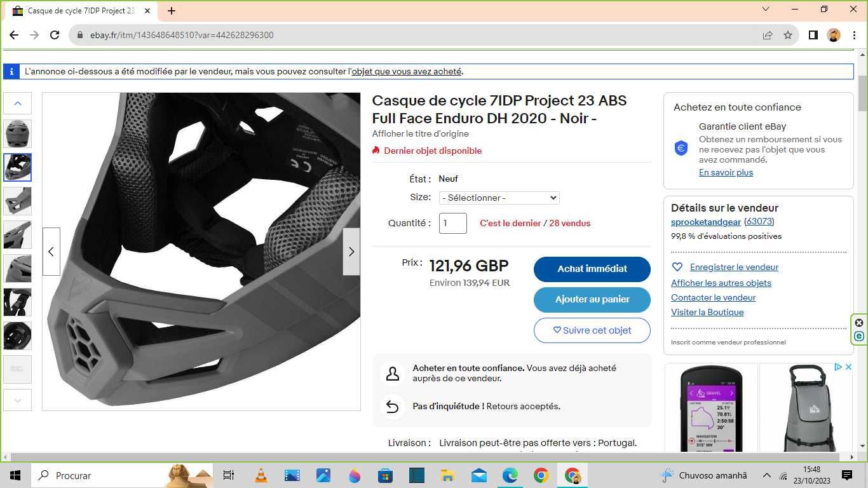Show hidden system tray icons
Screen dimensions: 868x488
click(x=766, y=475)
